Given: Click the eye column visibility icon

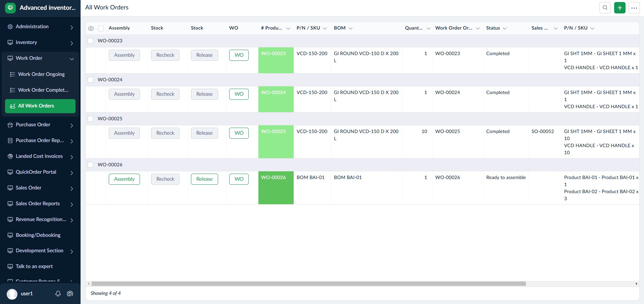Looking at the screenshot, I should tap(91, 28).
